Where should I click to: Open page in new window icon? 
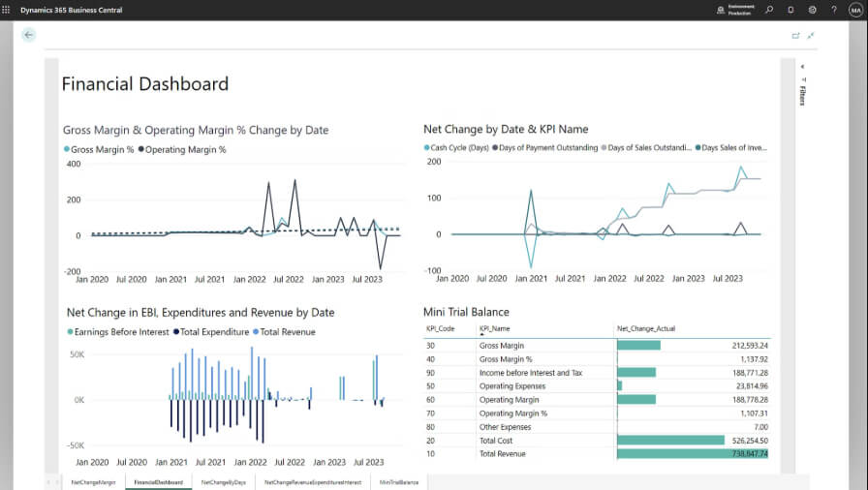click(795, 36)
